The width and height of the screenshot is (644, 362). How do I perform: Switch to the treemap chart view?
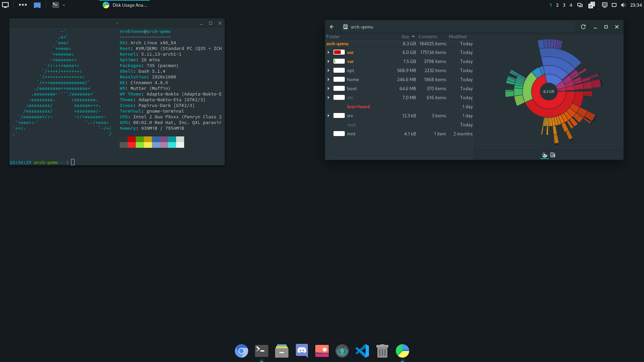pyautogui.click(x=553, y=155)
